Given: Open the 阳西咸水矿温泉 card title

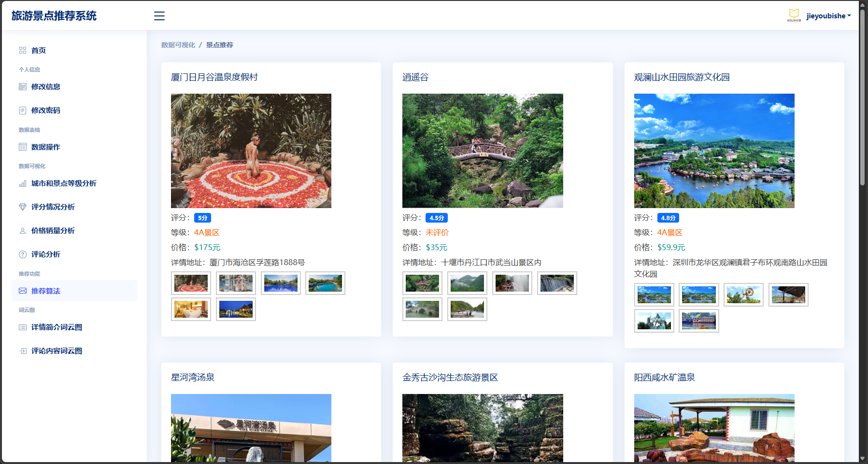Looking at the screenshot, I should [x=664, y=378].
